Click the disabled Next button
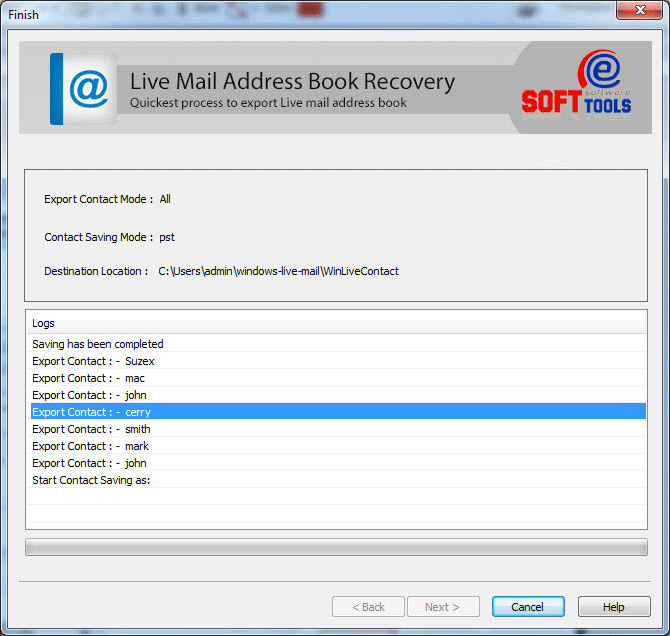 pyautogui.click(x=442, y=607)
